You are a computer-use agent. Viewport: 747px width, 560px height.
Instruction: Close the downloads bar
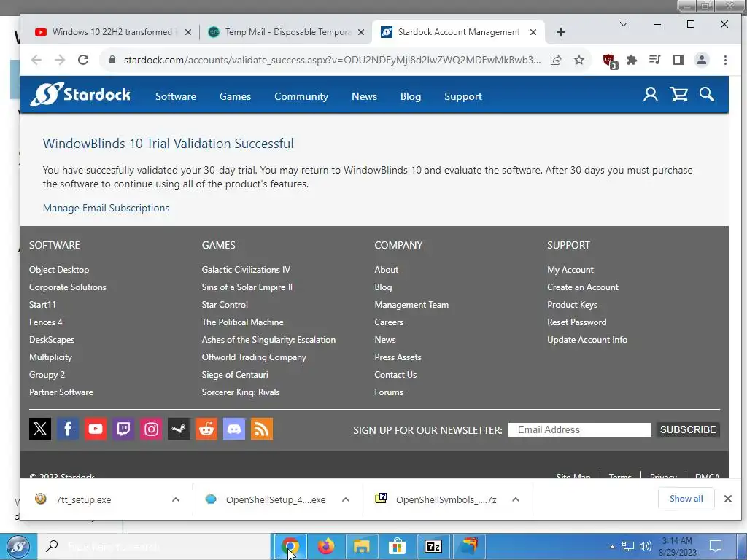[x=727, y=499]
